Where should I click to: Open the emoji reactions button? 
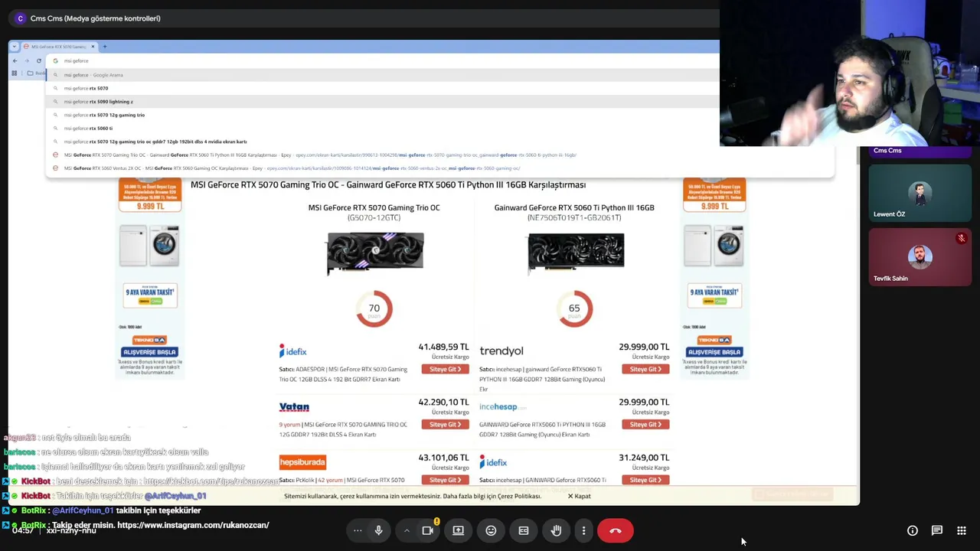pyautogui.click(x=491, y=530)
